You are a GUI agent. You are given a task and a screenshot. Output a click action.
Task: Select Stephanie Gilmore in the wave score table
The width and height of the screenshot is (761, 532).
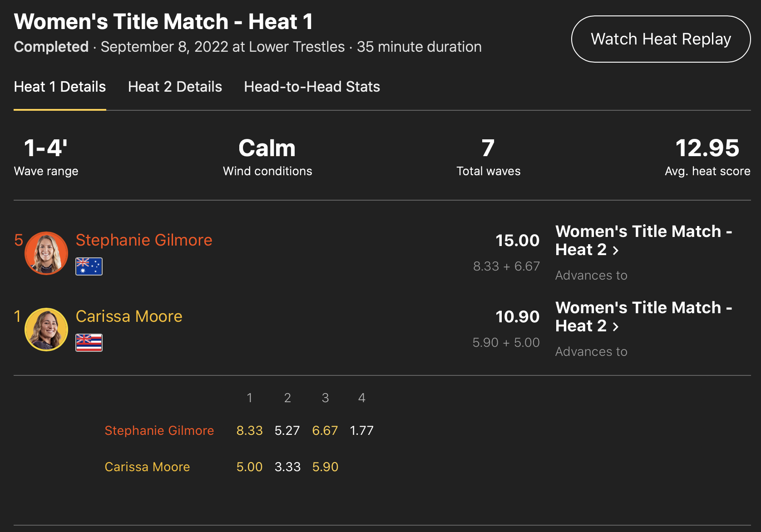159,430
